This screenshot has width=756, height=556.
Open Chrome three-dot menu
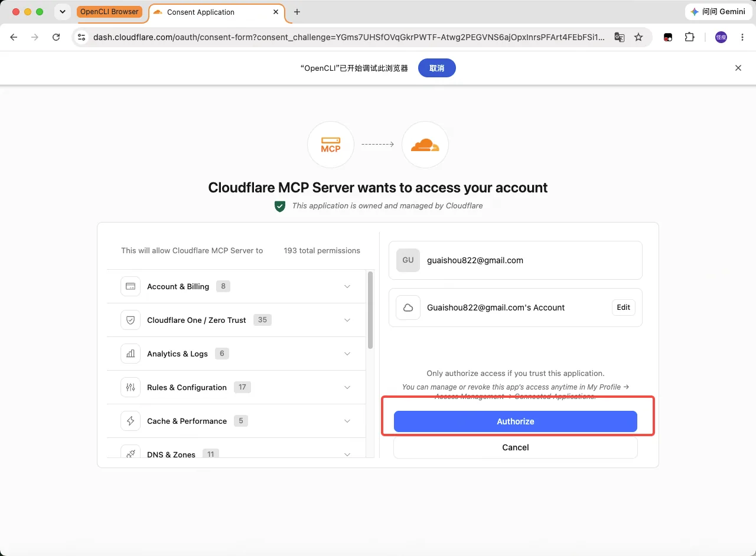(742, 37)
